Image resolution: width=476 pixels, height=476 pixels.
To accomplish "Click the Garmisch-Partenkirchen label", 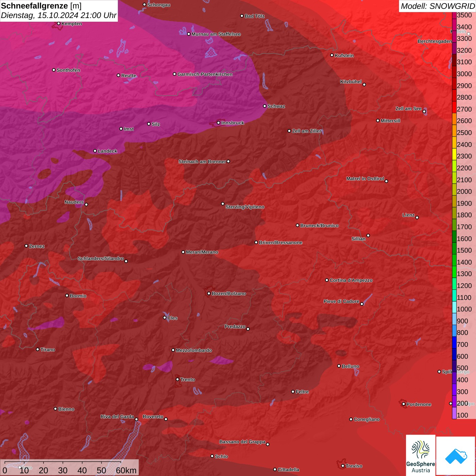I will click(205, 74).
